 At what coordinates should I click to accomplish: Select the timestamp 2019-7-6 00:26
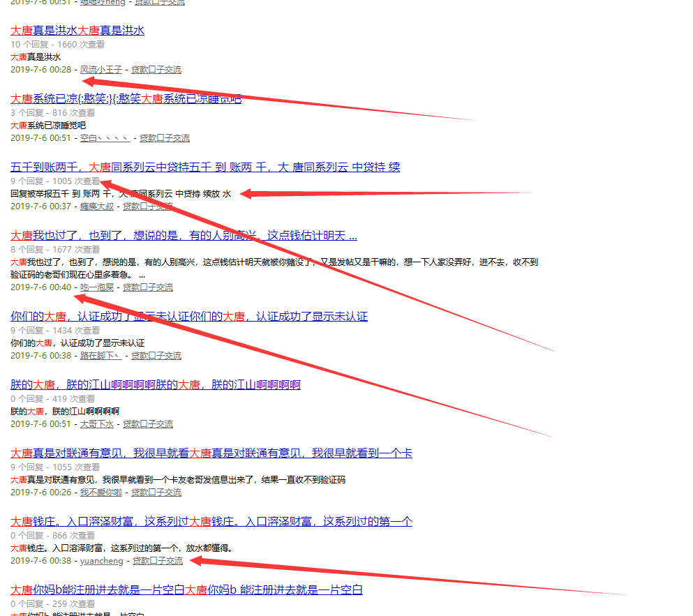tap(40, 493)
